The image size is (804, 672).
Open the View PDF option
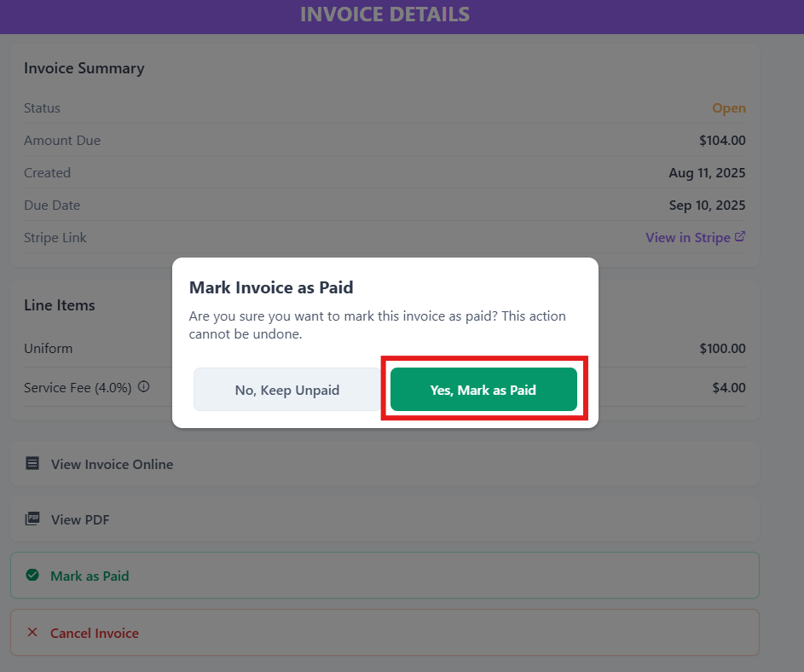(x=385, y=519)
